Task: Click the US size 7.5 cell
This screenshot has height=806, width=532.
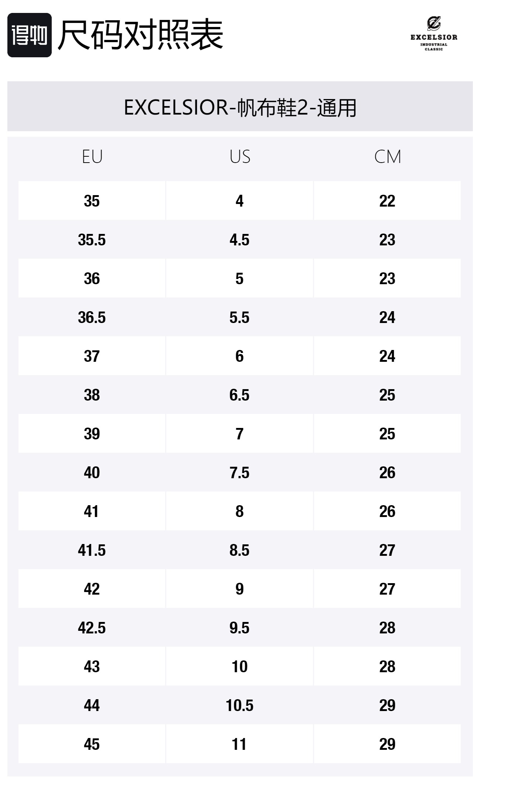Action: (x=239, y=473)
